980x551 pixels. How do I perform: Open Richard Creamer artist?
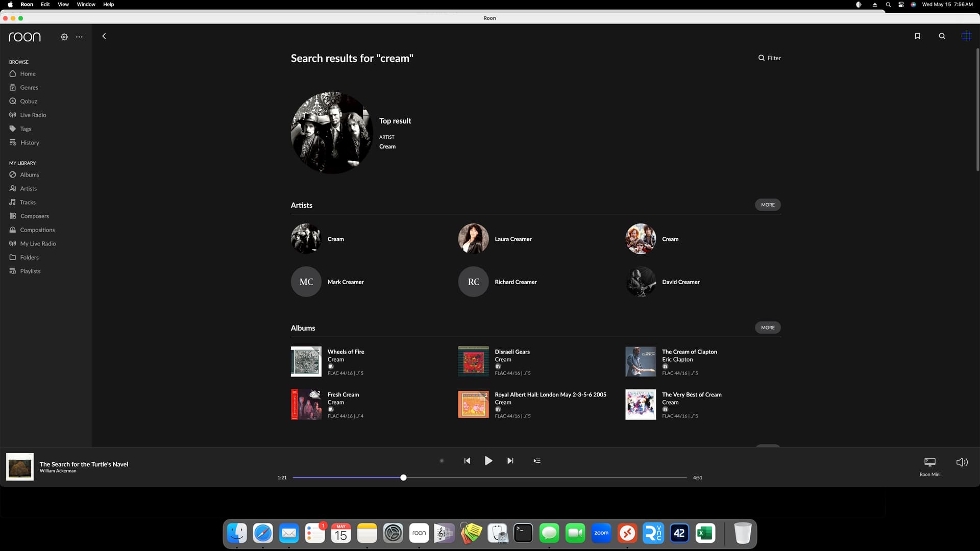516,282
